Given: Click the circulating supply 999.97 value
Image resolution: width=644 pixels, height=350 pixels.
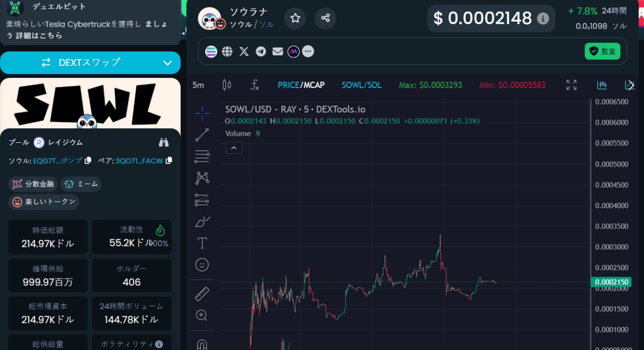Looking at the screenshot, I should (48, 282).
